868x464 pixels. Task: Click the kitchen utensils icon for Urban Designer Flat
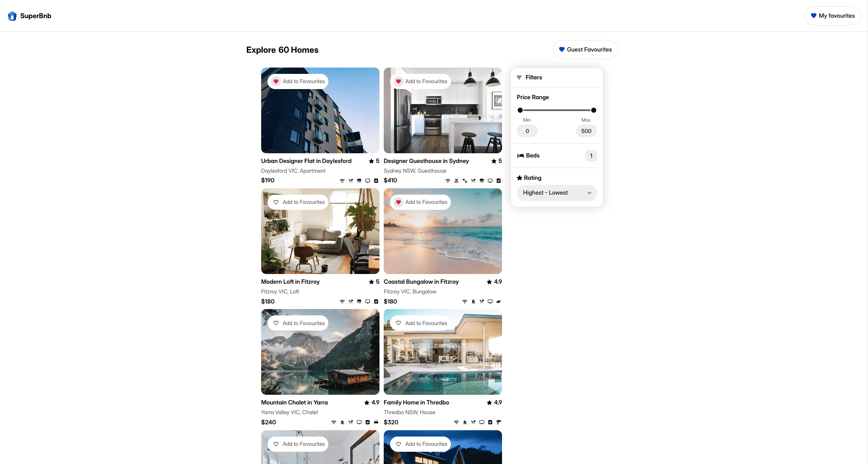click(x=351, y=181)
